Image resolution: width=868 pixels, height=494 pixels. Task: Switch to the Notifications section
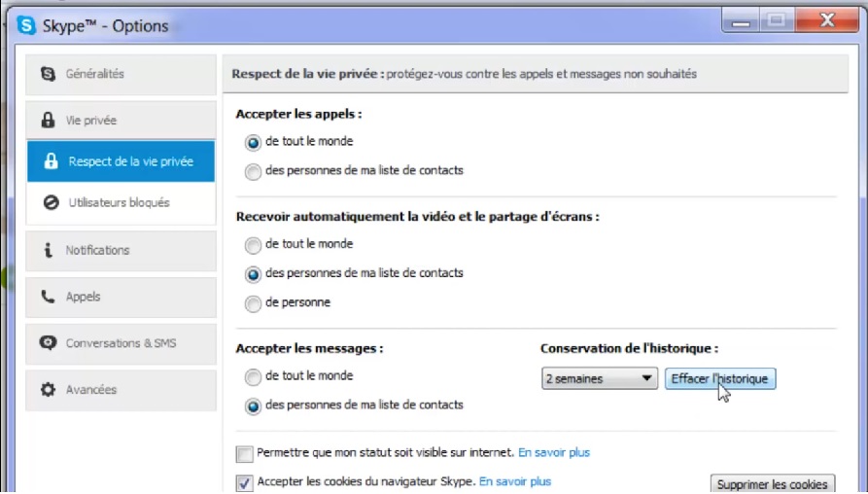pyautogui.click(x=121, y=250)
